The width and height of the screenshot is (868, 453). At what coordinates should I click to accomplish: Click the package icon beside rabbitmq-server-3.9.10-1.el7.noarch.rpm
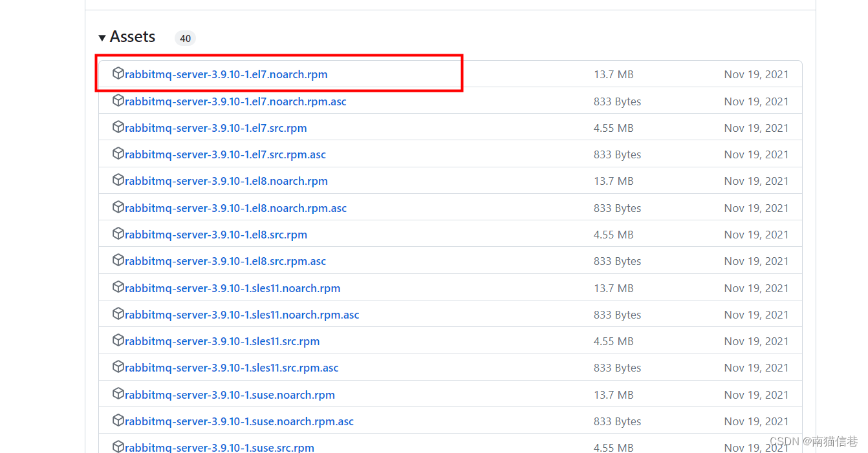(x=118, y=74)
